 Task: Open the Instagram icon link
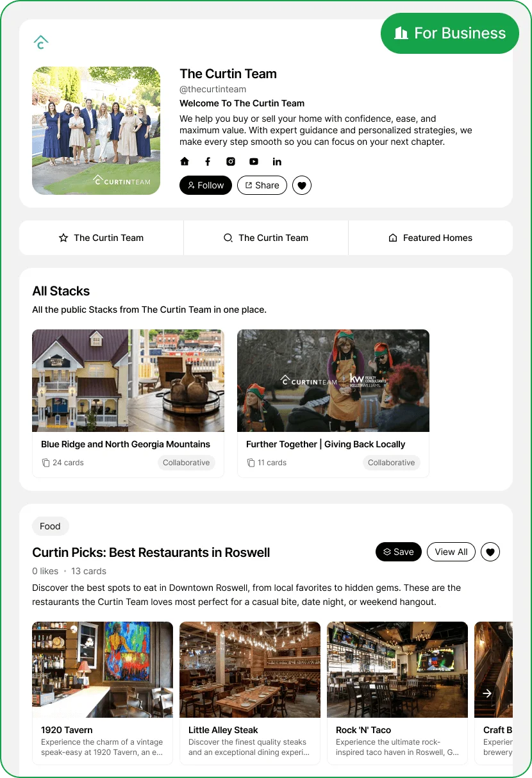point(231,161)
